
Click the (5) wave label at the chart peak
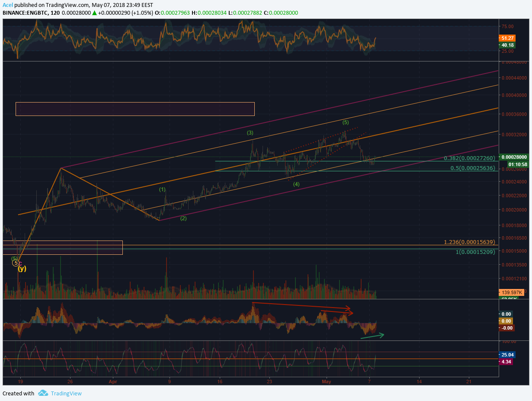tap(345, 122)
